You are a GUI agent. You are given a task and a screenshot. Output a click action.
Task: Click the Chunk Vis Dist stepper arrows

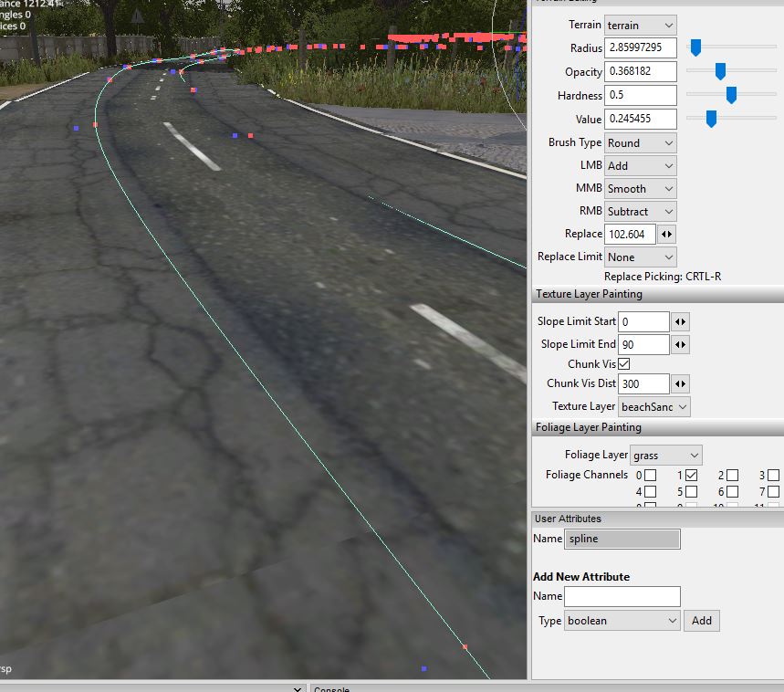(x=680, y=383)
